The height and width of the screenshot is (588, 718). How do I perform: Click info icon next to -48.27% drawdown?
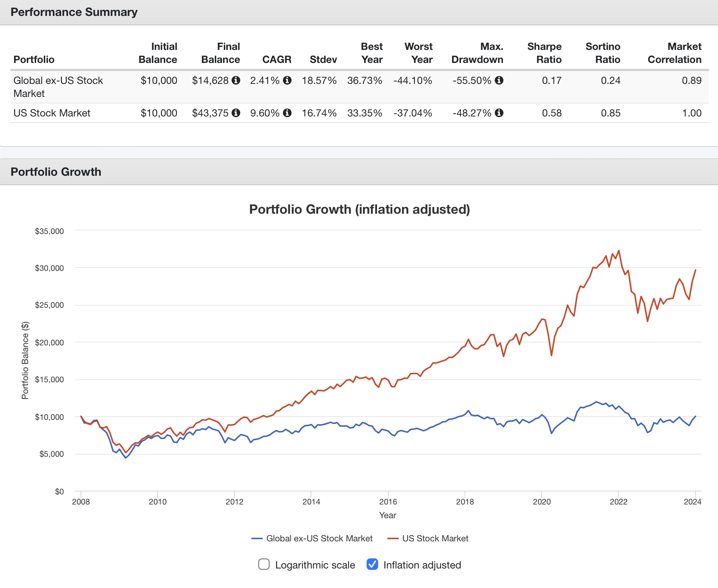[x=499, y=113]
